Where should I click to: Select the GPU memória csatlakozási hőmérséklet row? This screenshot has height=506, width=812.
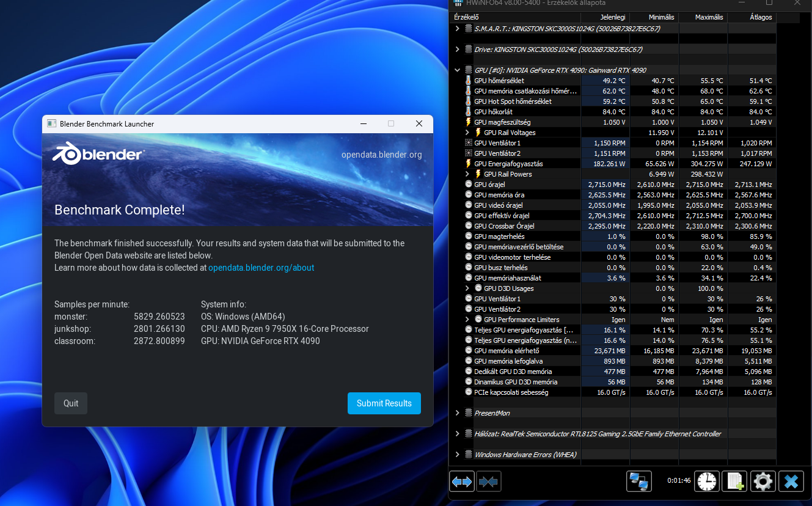(613, 91)
